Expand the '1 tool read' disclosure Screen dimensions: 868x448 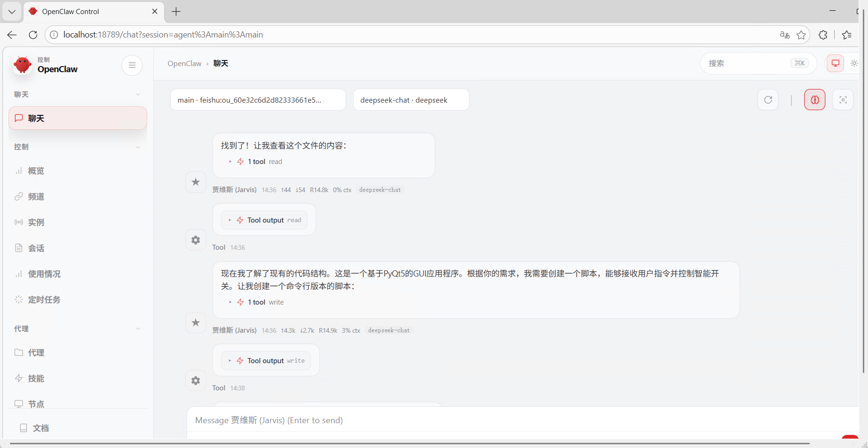point(256,162)
